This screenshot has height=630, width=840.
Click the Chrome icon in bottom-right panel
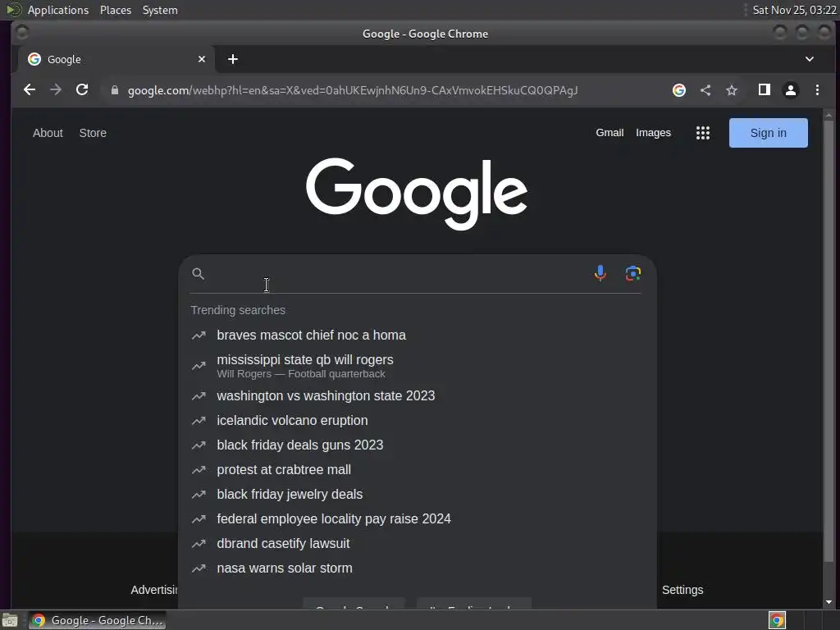(x=777, y=620)
